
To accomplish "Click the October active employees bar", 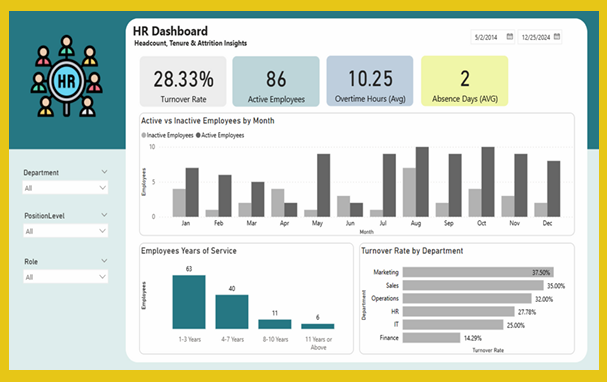I will tap(488, 182).
